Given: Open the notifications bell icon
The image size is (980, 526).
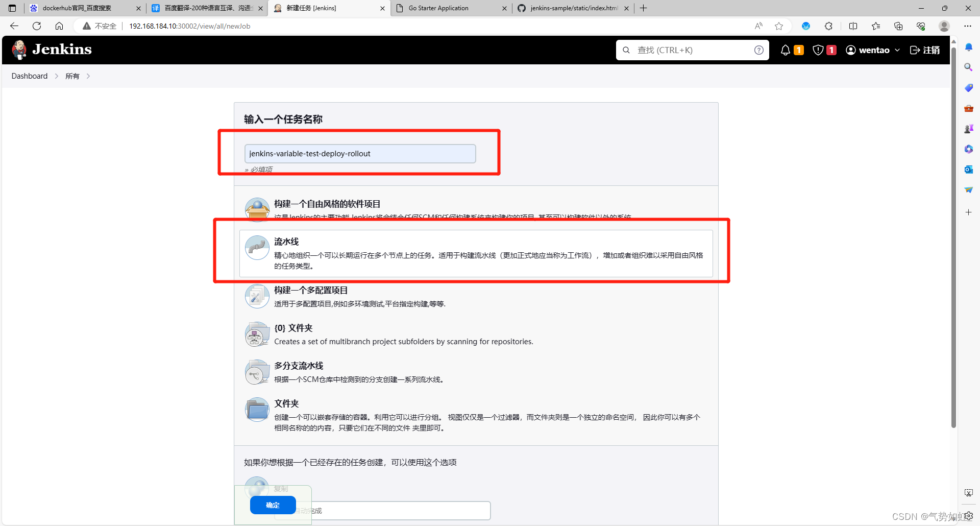Looking at the screenshot, I should [786, 50].
